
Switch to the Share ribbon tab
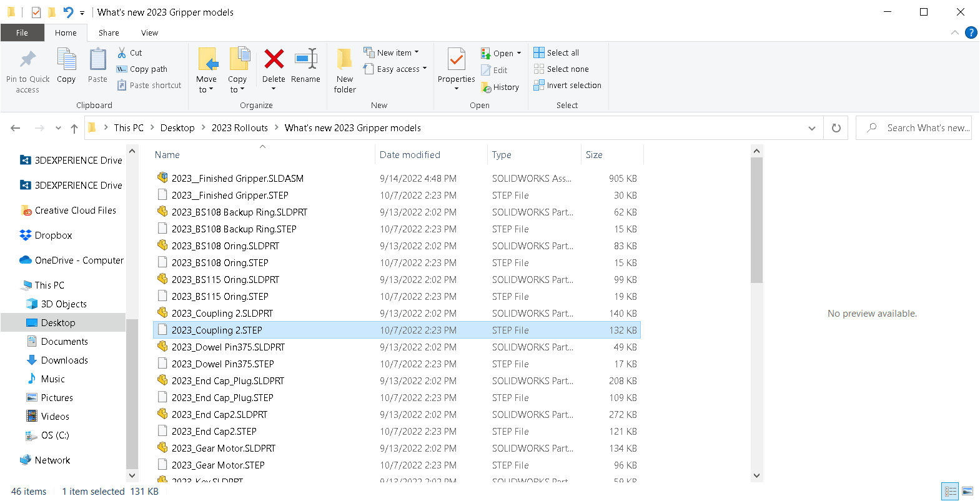109,32
